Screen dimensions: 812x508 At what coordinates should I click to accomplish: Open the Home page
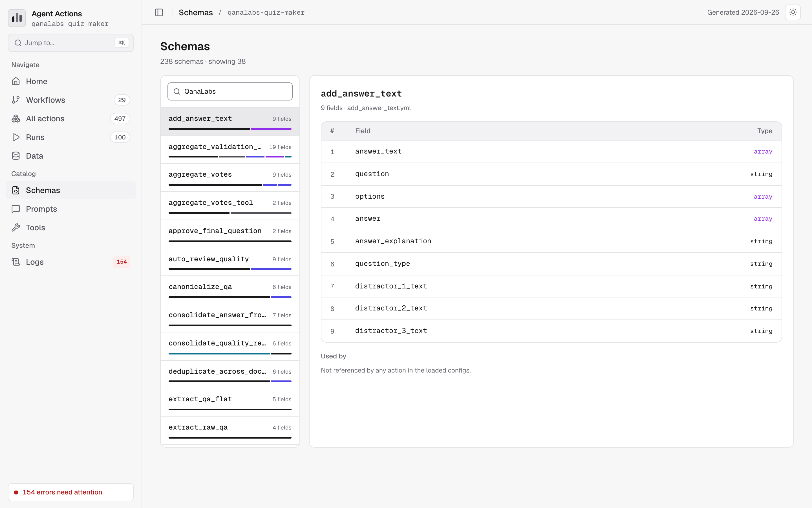pyautogui.click(x=71, y=81)
